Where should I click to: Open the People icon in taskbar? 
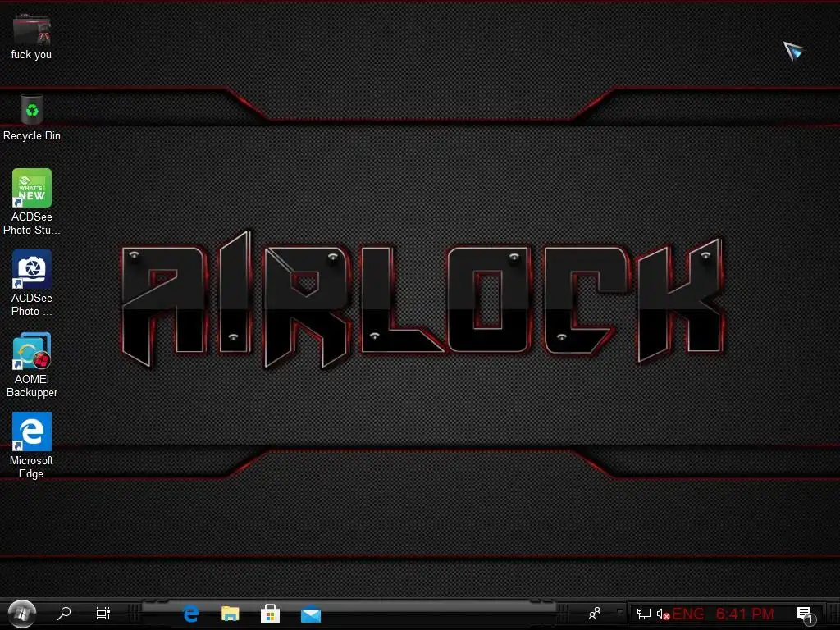(x=595, y=613)
